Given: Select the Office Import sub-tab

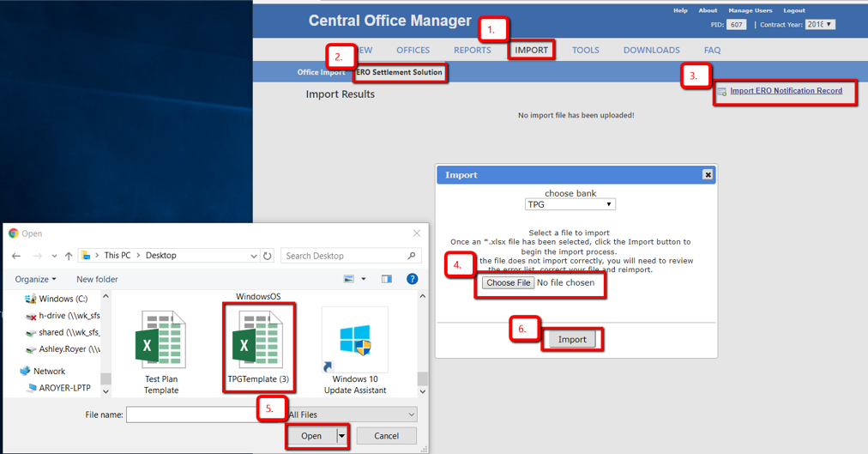Looking at the screenshot, I should click(321, 72).
